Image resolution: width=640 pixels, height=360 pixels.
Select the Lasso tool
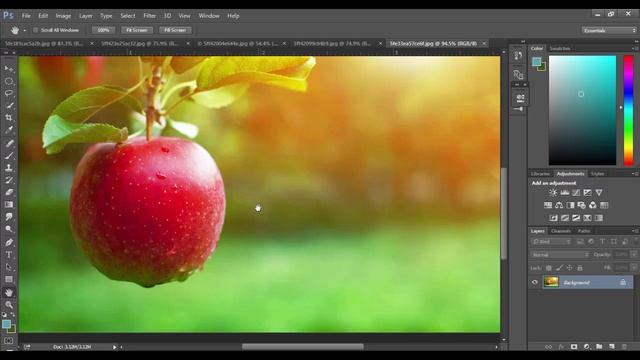[x=9, y=93]
